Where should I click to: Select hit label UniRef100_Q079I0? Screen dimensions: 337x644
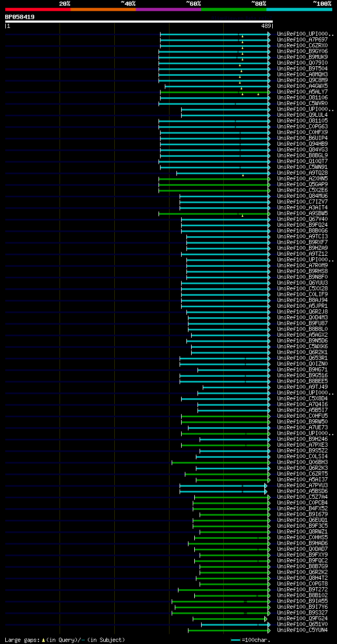click(x=302, y=63)
